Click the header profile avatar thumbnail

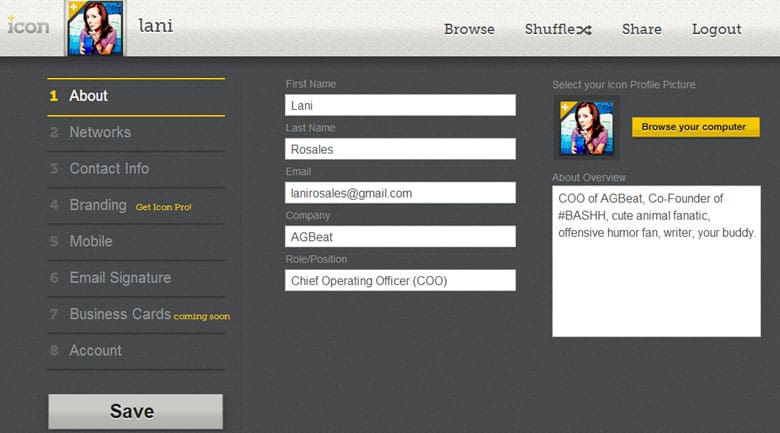click(x=95, y=29)
